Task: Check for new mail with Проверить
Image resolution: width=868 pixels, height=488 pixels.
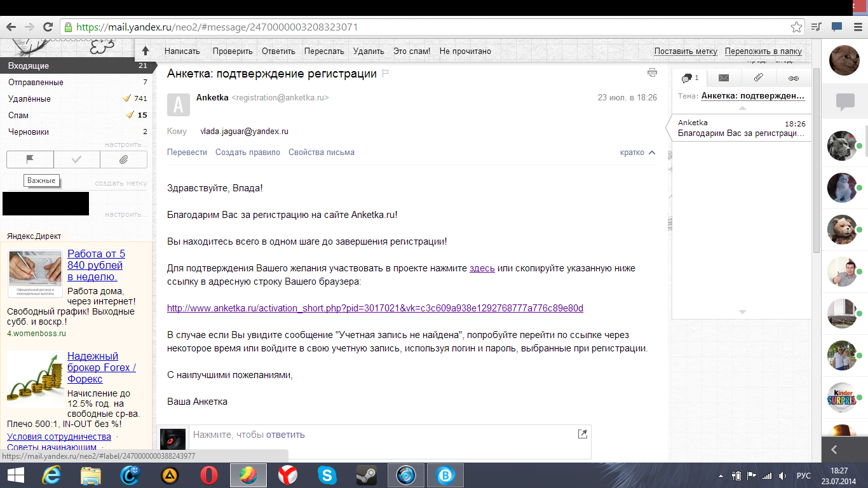Action: pyautogui.click(x=233, y=51)
